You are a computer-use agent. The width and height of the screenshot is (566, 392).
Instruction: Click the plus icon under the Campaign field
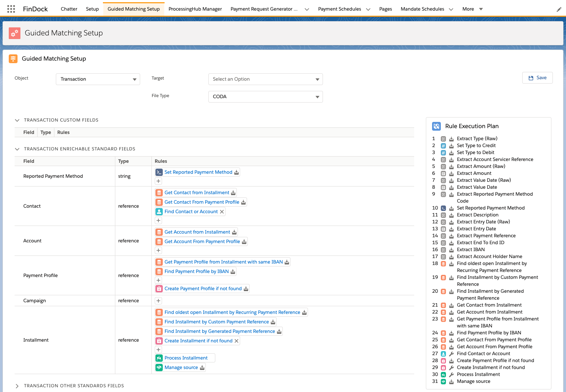[x=158, y=300]
